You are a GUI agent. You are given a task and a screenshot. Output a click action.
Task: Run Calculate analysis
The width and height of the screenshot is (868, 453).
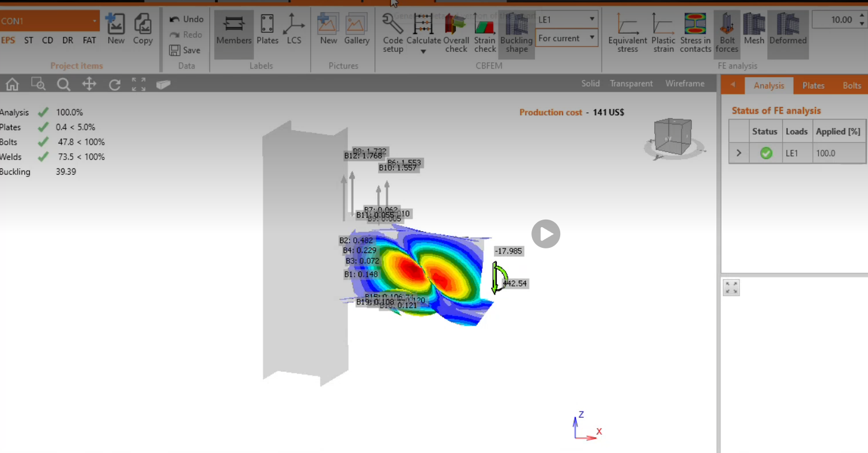(x=424, y=29)
